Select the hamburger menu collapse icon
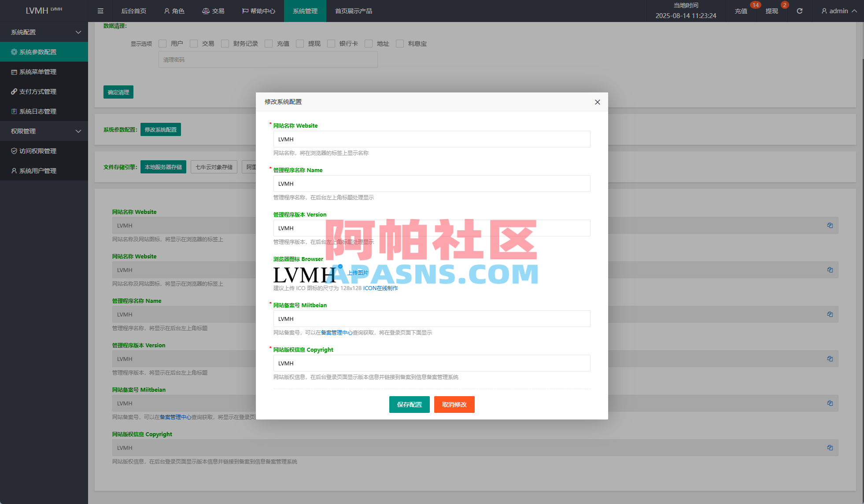This screenshot has width=864, height=504. click(100, 11)
